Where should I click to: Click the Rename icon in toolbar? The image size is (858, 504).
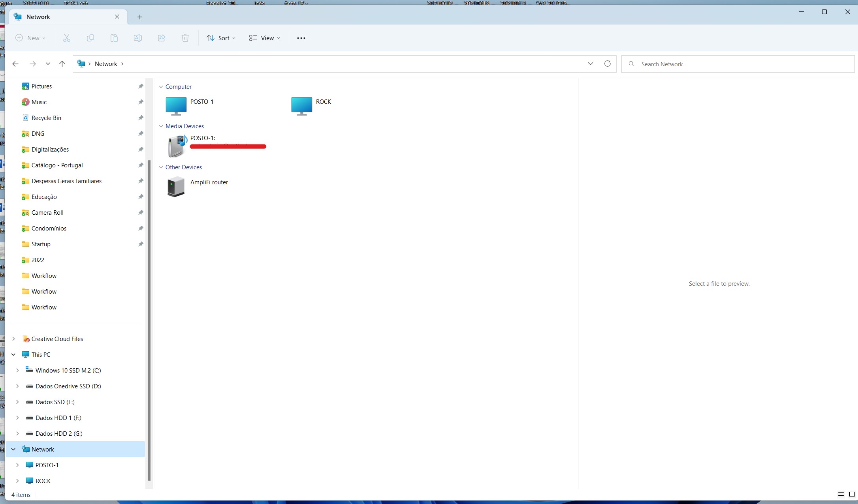[137, 38]
